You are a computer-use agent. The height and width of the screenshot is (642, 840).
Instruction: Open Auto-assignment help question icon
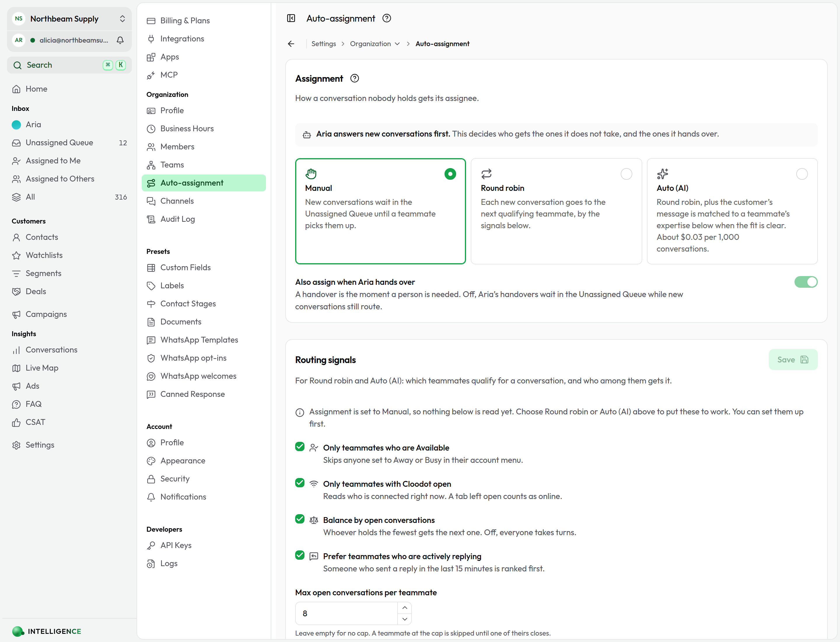click(x=386, y=18)
